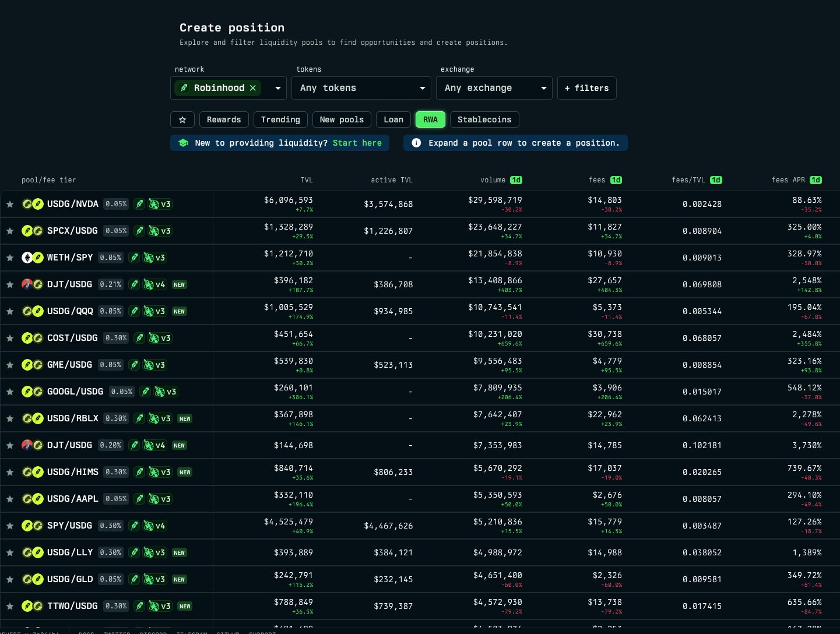
Task: Click the USDG/NVDA token pair icon
Action: 33,204
